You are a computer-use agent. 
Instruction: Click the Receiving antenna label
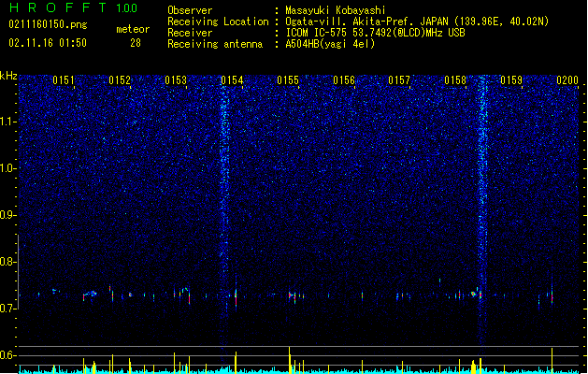point(215,44)
